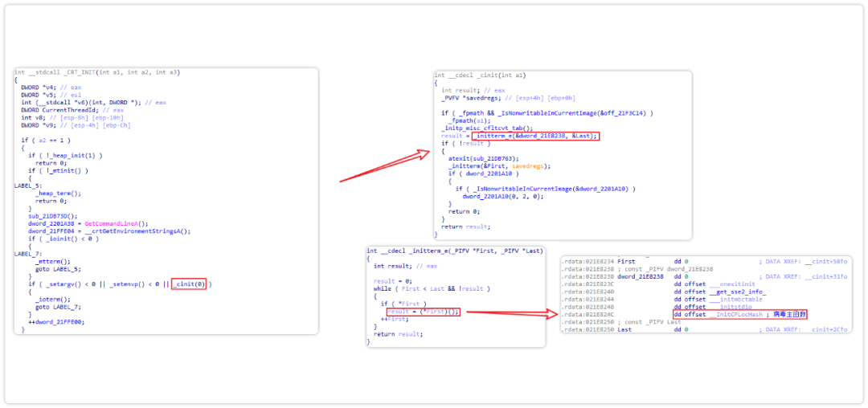This screenshot has height=408, width=868.
Task: Click the '!_mtinit()' condition line
Action: (58, 170)
